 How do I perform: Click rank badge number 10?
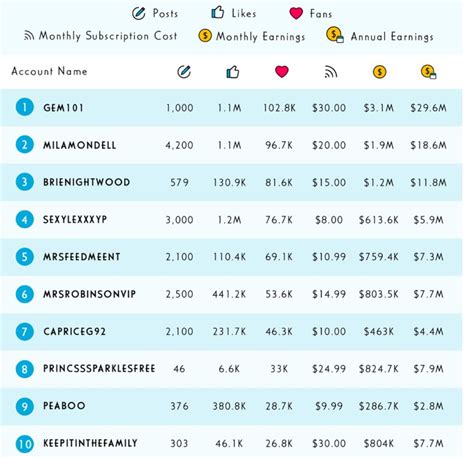(25, 444)
